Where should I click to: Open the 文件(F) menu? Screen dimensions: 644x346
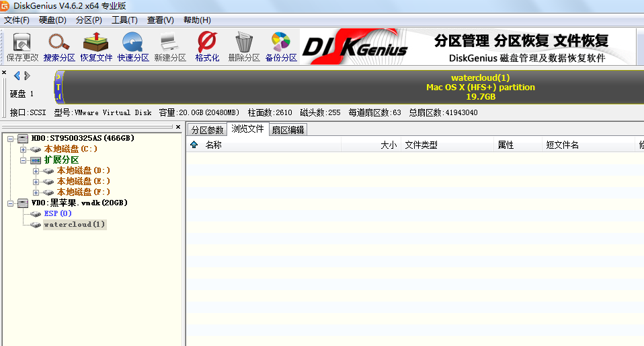[x=16, y=20]
